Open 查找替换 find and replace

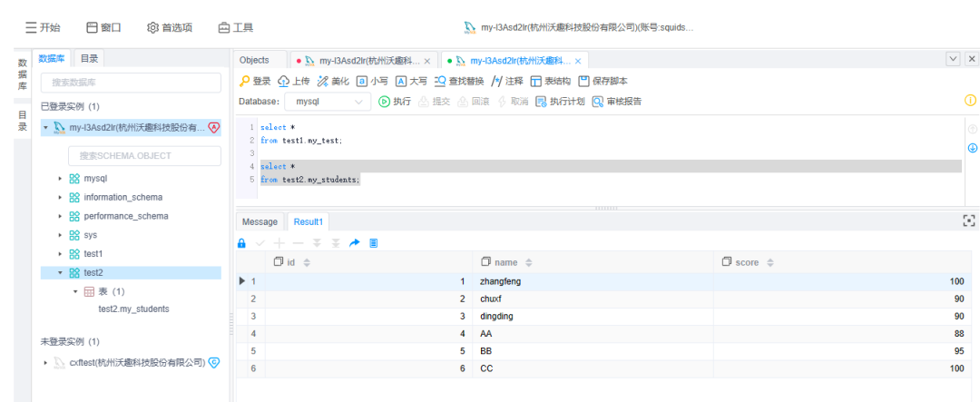coord(459,82)
